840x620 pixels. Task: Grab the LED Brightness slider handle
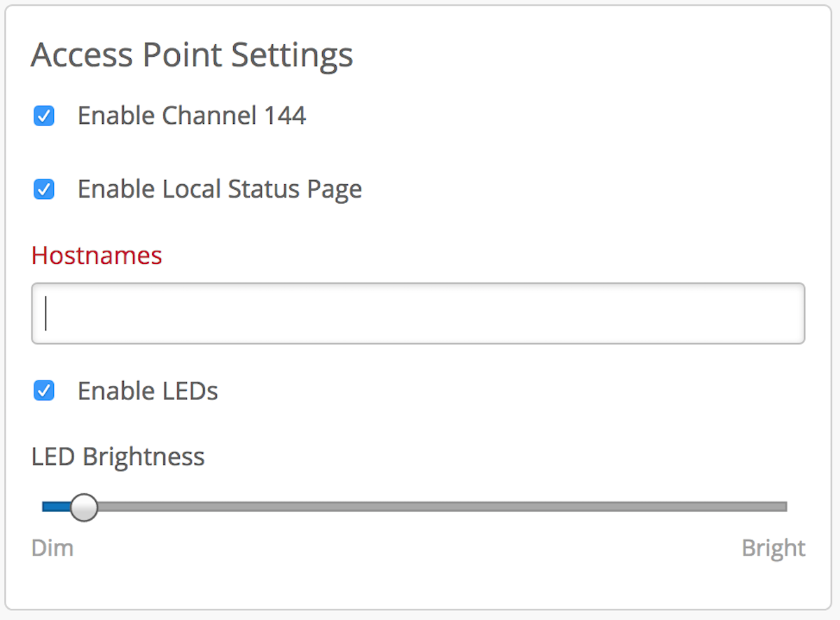(x=85, y=507)
